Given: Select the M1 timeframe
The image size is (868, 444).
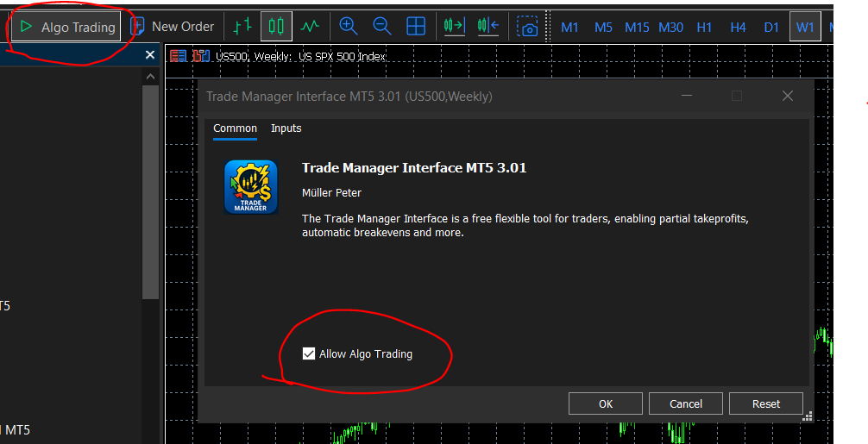Looking at the screenshot, I should (x=569, y=27).
